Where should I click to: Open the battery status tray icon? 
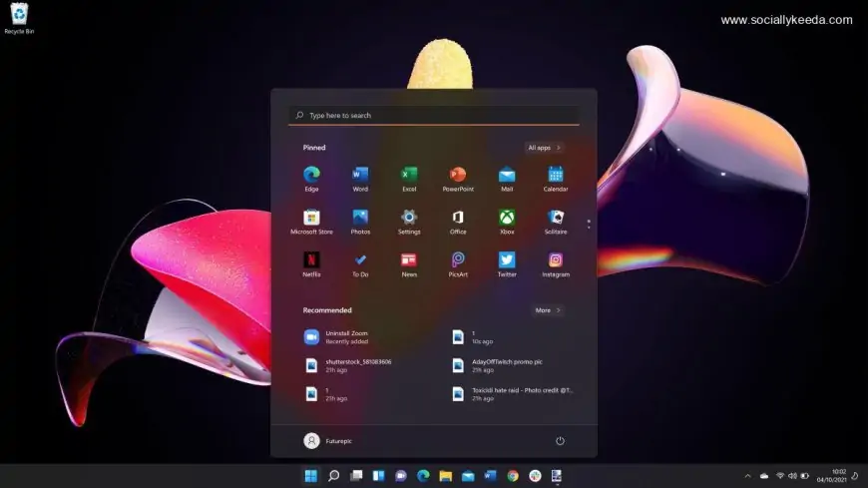click(805, 476)
